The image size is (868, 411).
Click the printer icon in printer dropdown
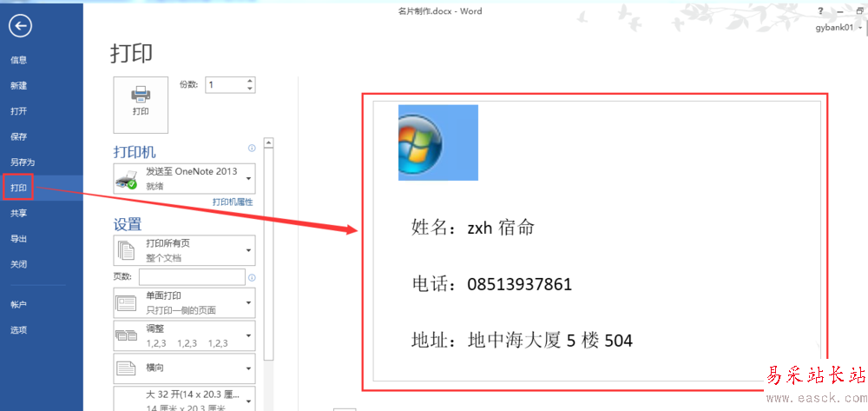pos(126,180)
